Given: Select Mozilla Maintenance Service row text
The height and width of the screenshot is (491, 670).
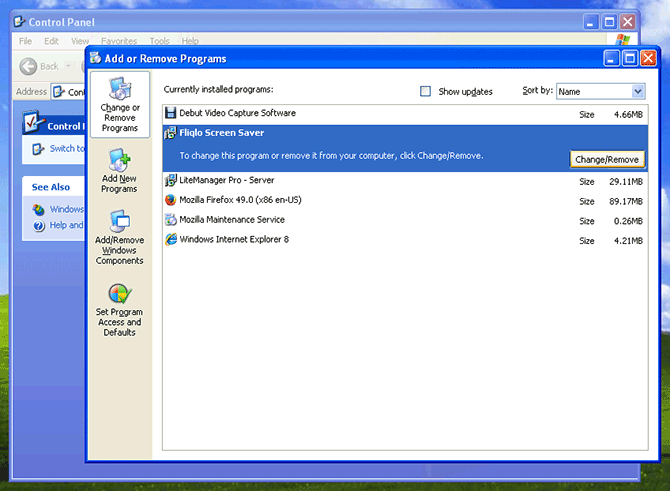Looking at the screenshot, I should click(232, 219).
